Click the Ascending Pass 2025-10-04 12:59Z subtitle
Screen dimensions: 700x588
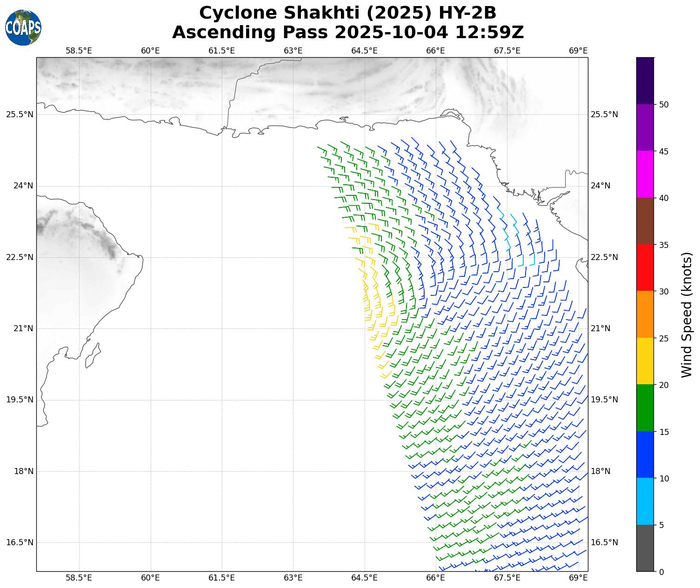[x=347, y=33]
